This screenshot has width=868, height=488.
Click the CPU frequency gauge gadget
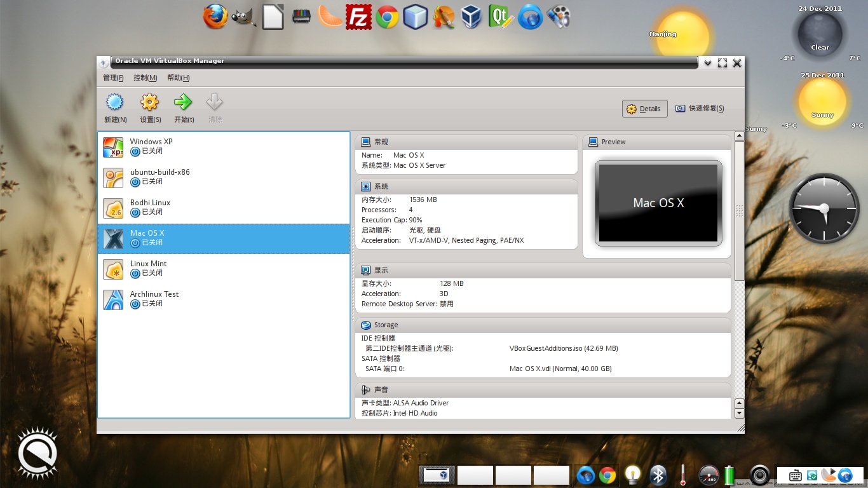coord(709,475)
